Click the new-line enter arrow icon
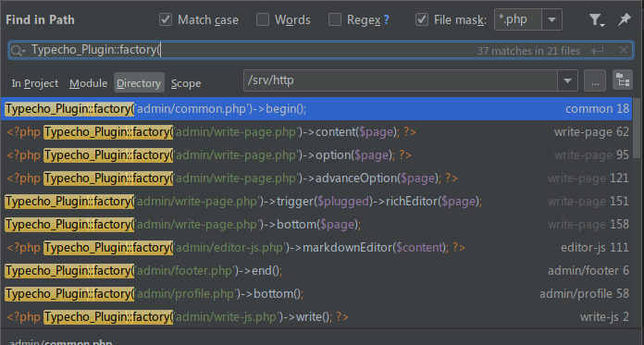 [598, 51]
